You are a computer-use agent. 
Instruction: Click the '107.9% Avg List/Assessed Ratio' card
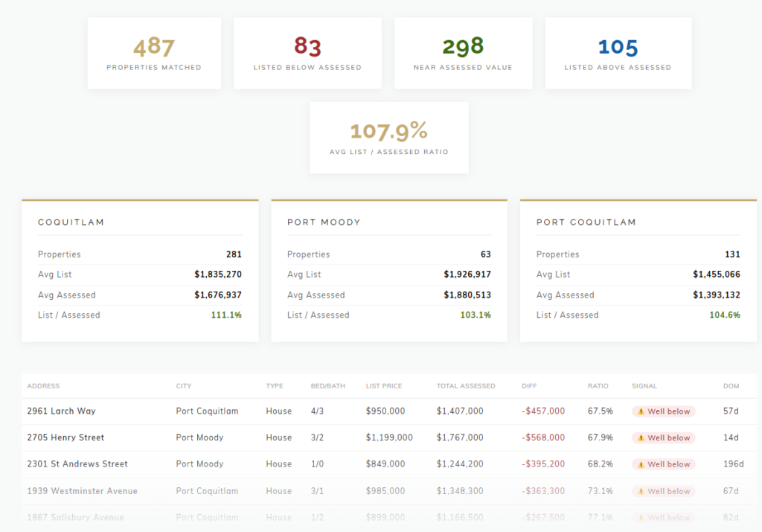coord(388,137)
